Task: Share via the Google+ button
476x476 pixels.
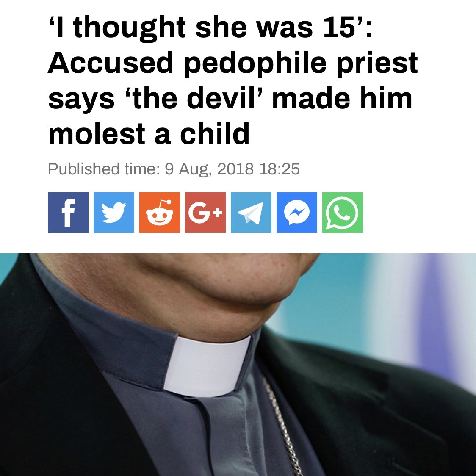Action: (205, 213)
